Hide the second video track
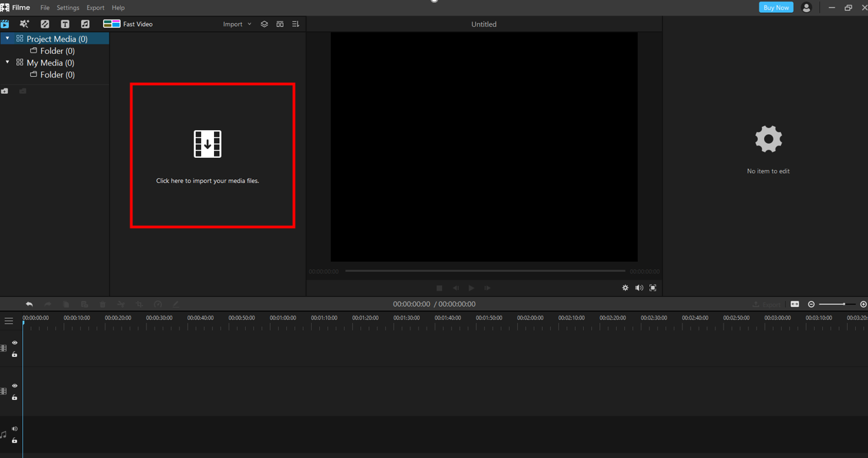 coord(14,386)
